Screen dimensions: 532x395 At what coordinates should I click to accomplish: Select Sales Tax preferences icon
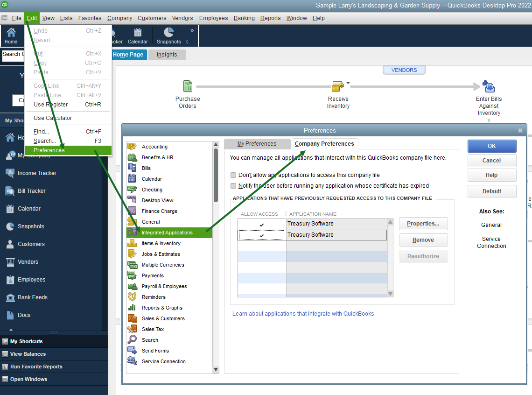(x=132, y=329)
